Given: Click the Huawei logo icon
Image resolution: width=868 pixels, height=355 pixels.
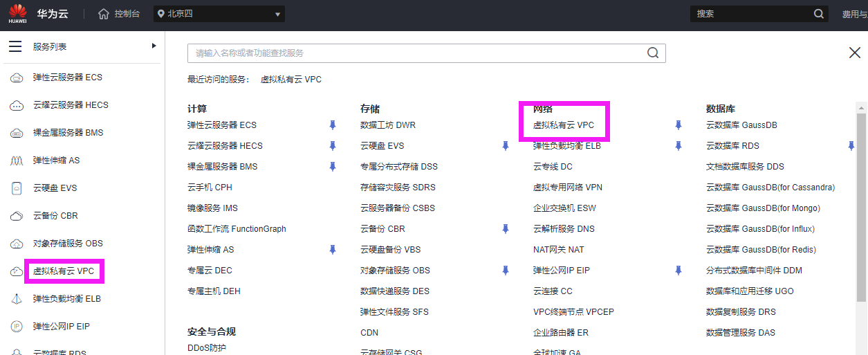Looking at the screenshot, I should coord(17,13).
